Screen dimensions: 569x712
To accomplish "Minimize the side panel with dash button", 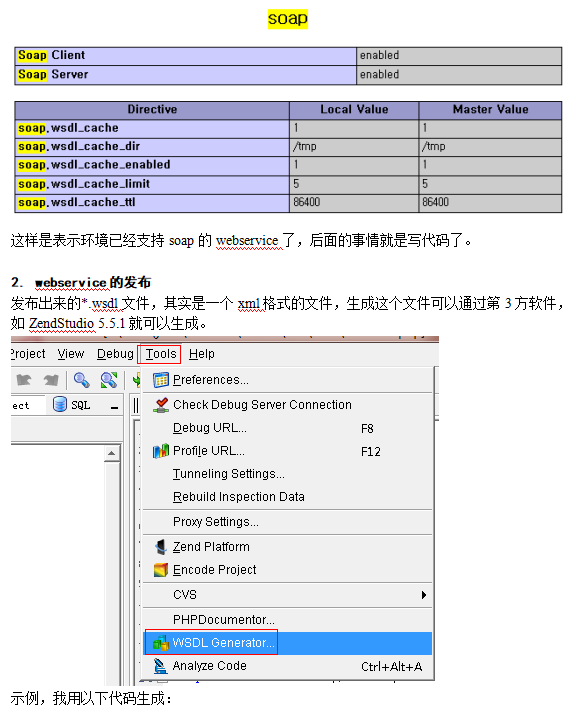I will 114,408.
